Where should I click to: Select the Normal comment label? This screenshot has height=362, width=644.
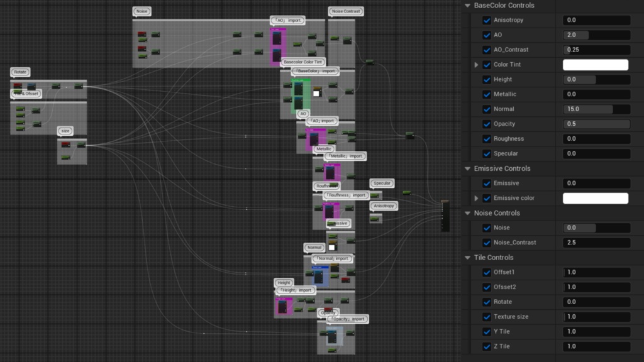click(x=314, y=248)
